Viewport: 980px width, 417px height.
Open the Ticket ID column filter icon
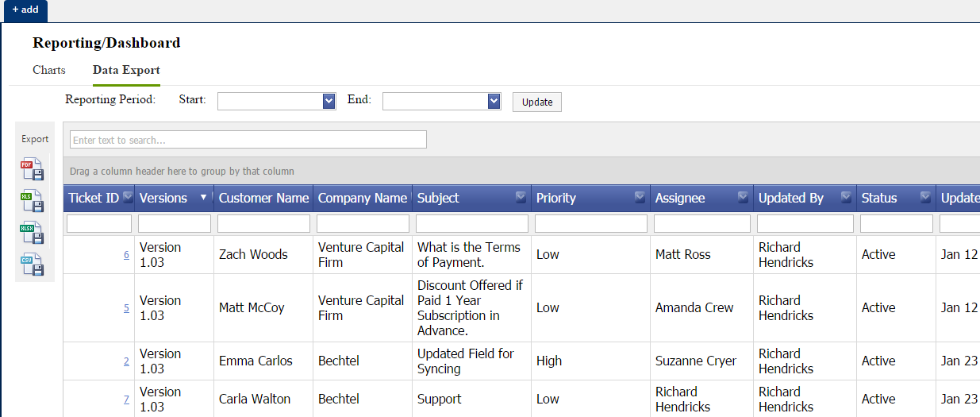pos(128,198)
